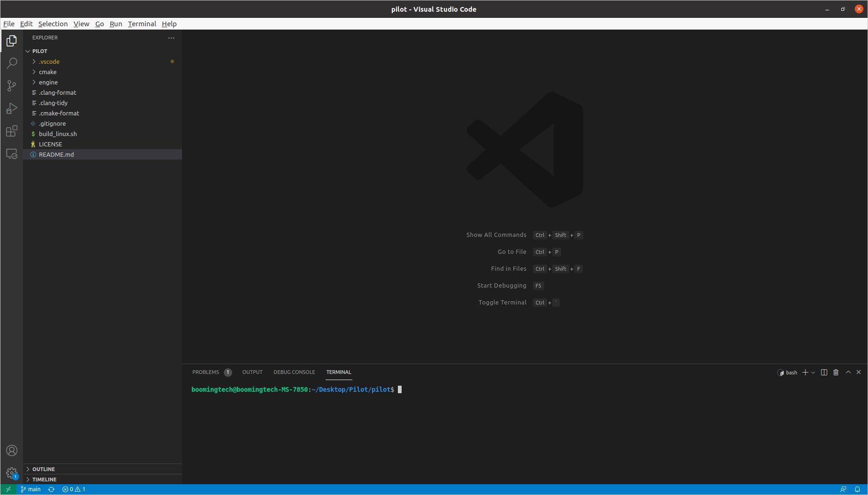Screen dimensions: 868x495
Task: Click the feedback icon in status bar
Action: pyautogui.click(x=843, y=489)
